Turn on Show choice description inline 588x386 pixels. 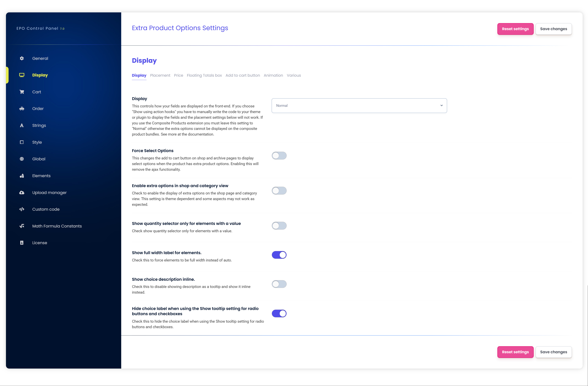tap(279, 284)
